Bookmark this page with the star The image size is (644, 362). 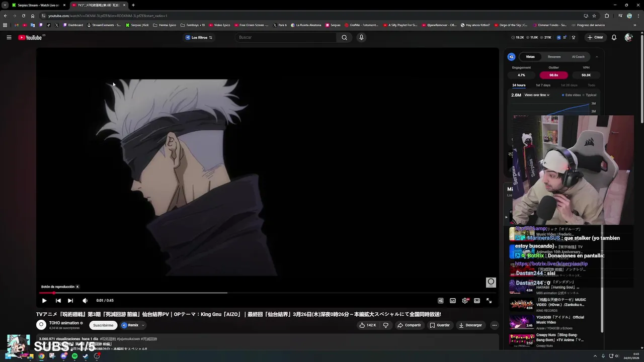[x=594, y=16]
